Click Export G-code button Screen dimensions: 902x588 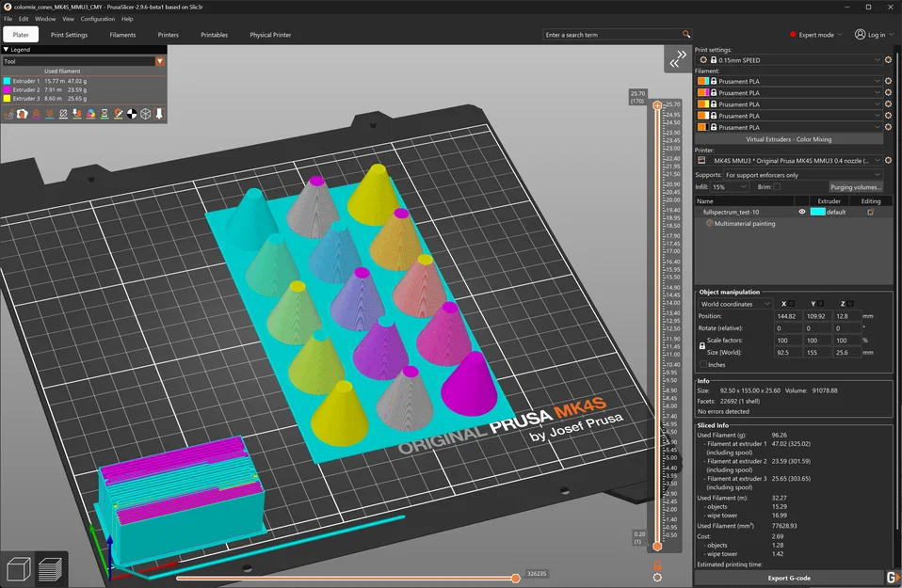point(789,578)
